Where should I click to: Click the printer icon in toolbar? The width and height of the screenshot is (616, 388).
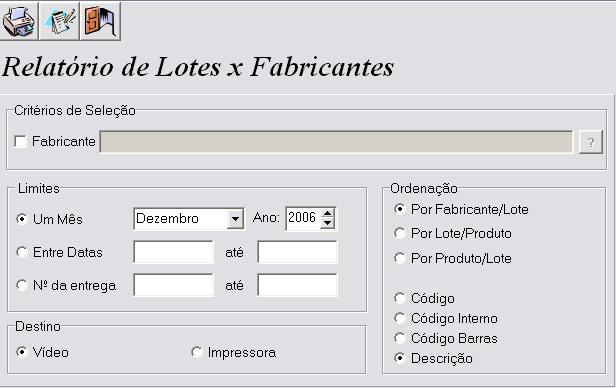pyautogui.click(x=19, y=21)
